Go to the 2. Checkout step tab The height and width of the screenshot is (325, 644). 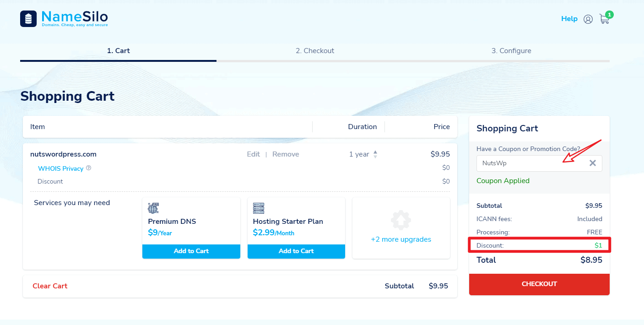click(x=315, y=51)
